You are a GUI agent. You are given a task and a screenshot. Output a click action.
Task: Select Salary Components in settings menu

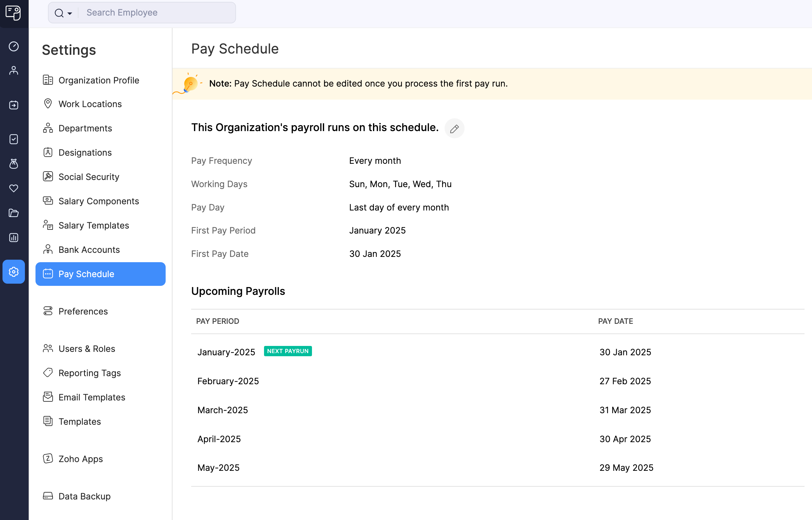click(99, 201)
